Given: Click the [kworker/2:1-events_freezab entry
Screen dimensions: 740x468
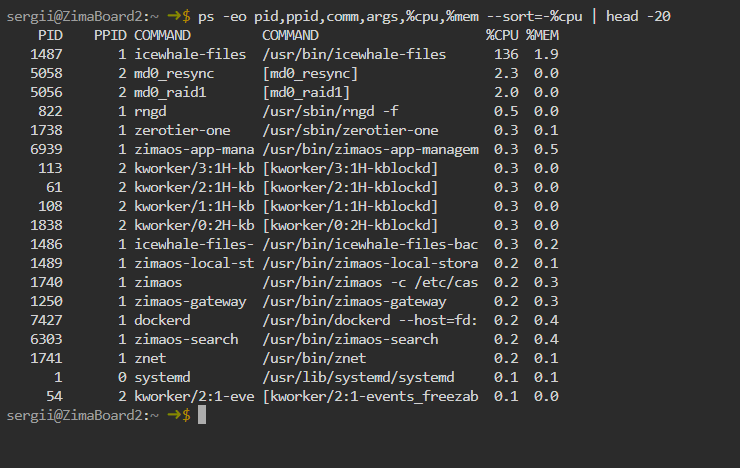Looking at the screenshot, I should coord(370,396).
